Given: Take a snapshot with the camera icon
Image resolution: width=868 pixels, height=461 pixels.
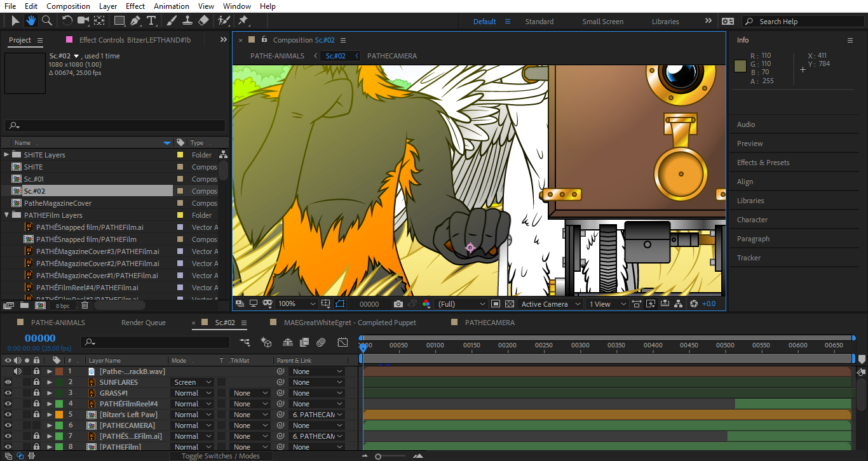Looking at the screenshot, I should pos(398,304).
